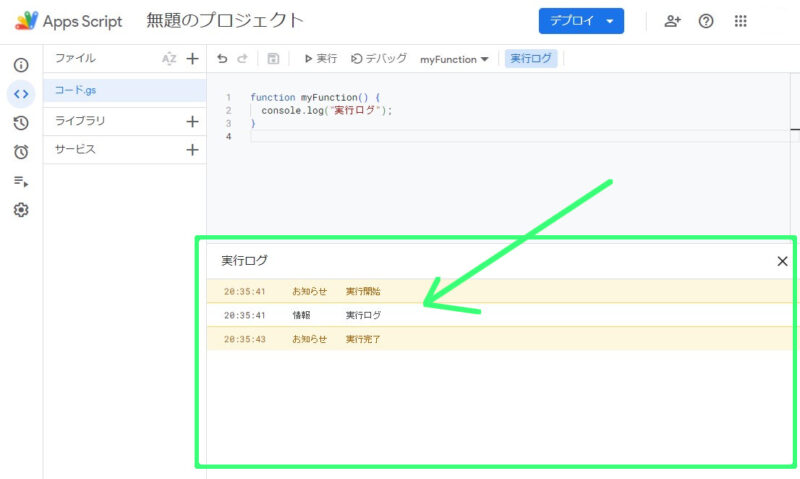This screenshot has width=800, height=479.
Task: Add a new file with plus icon
Action: (x=193, y=59)
